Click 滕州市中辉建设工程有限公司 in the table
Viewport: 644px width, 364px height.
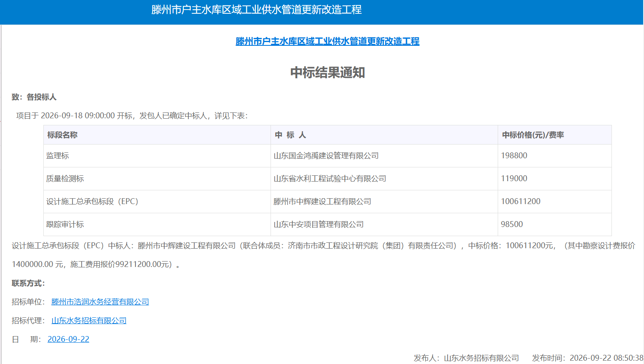[384, 202]
